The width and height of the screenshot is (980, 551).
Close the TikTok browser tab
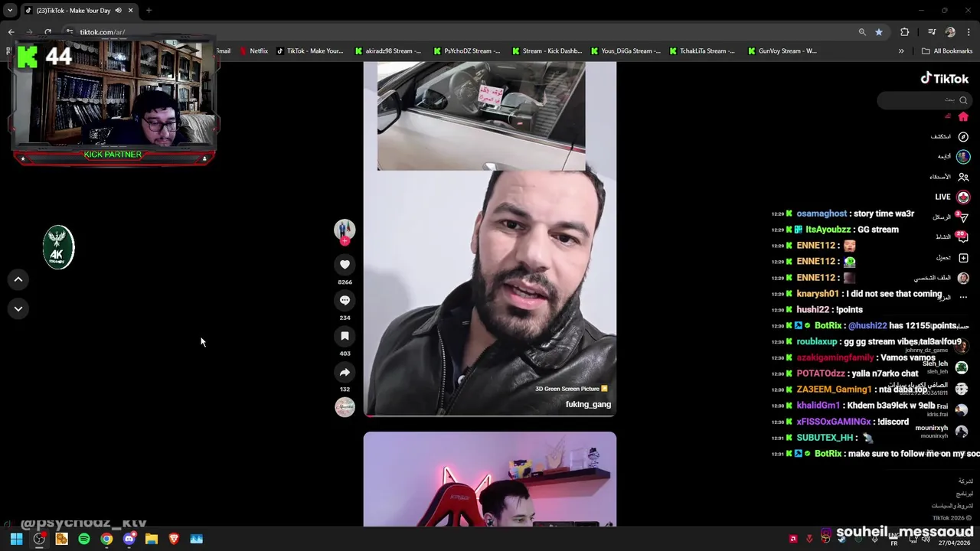(130, 11)
